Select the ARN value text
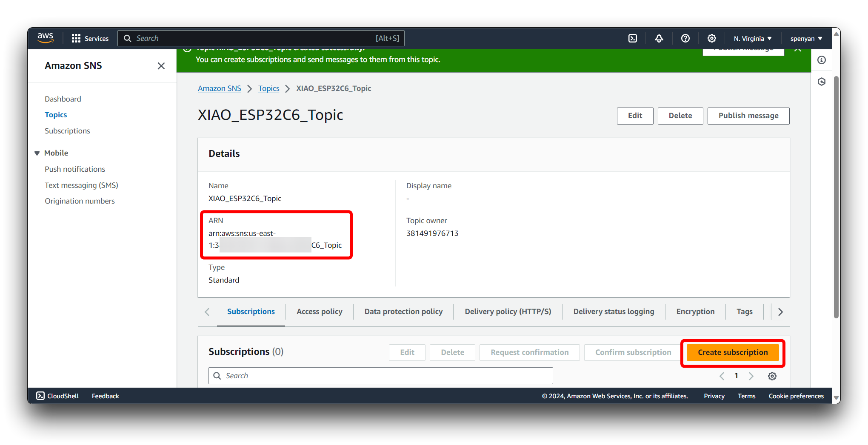This screenshot has width=868, height=445. pyautogui.click(x=275, y=239)
